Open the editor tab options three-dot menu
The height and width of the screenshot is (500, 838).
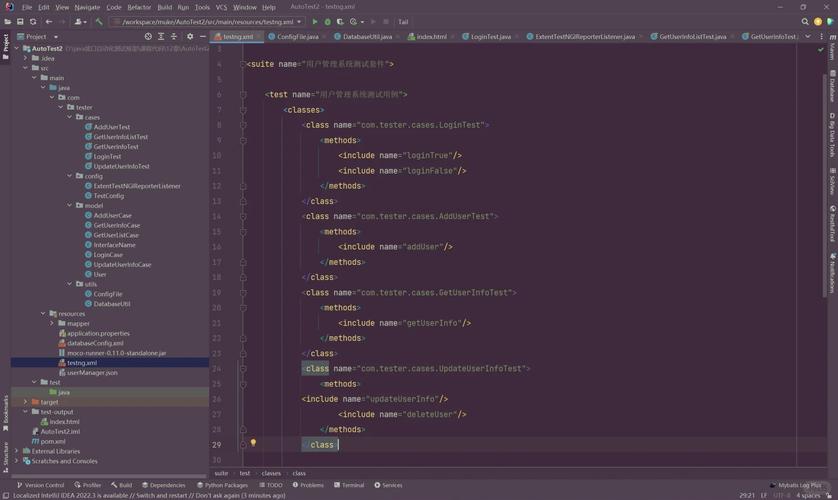[x=821, y=36]
